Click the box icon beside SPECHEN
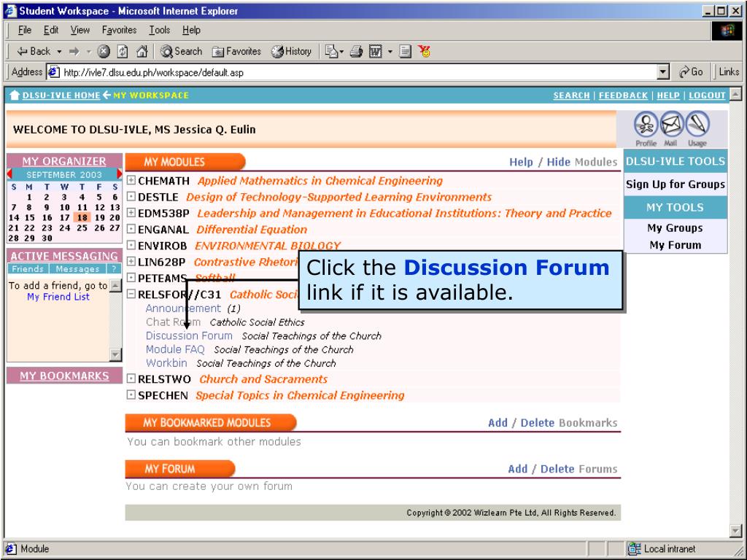 coord(131,394)
